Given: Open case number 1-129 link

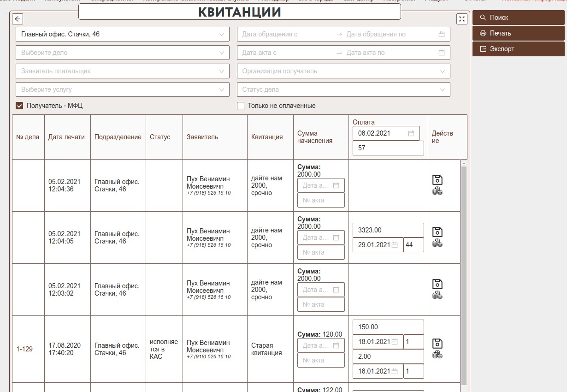Looking at the screenshot, I should [x=24, y=349].
